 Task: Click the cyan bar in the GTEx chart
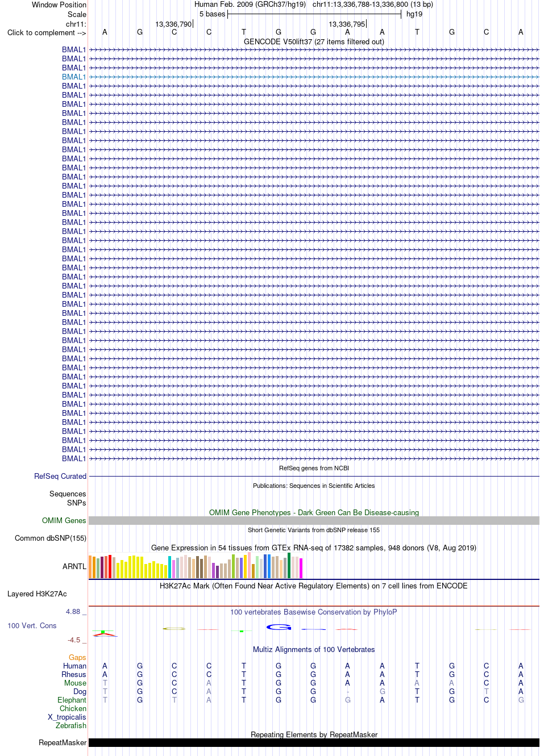coord(170,567)
